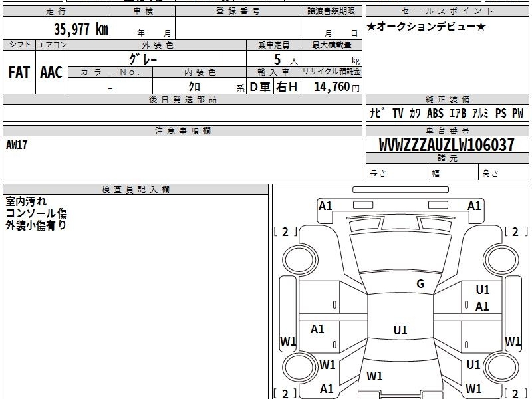Select the 右H steering marking
Screen dimensions: 532x399
click(x=287, y=87)
